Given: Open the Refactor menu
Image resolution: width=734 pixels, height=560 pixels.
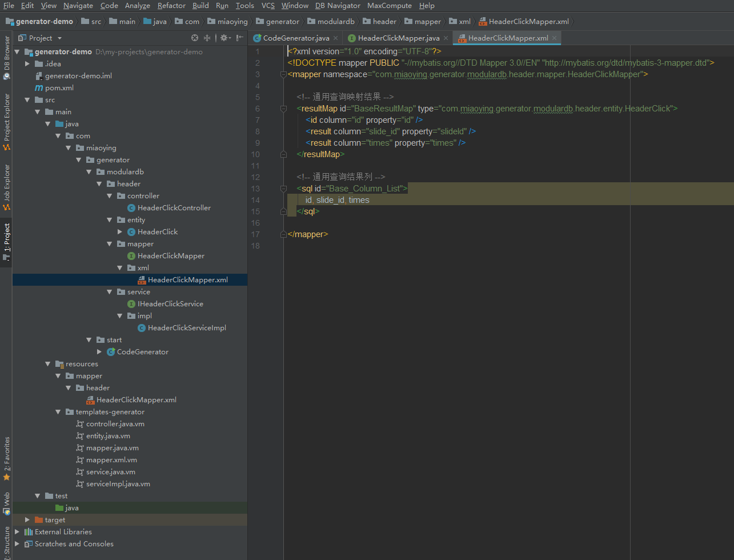Looking at the screenshot, I should 171,6.
